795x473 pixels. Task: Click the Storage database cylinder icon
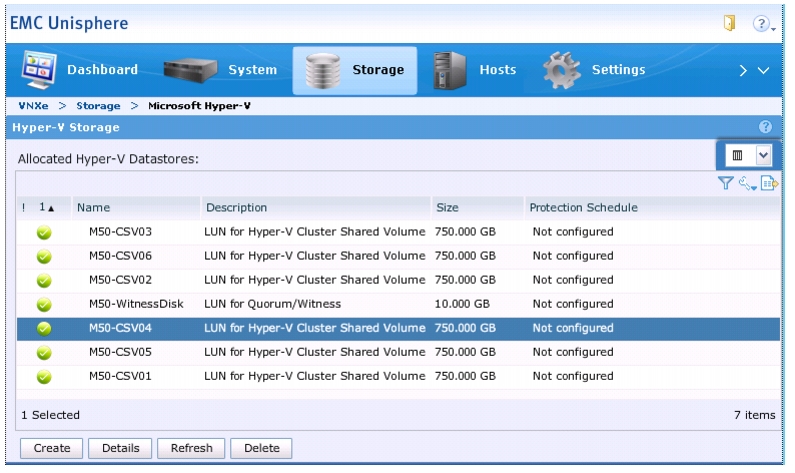coord(323,70)
